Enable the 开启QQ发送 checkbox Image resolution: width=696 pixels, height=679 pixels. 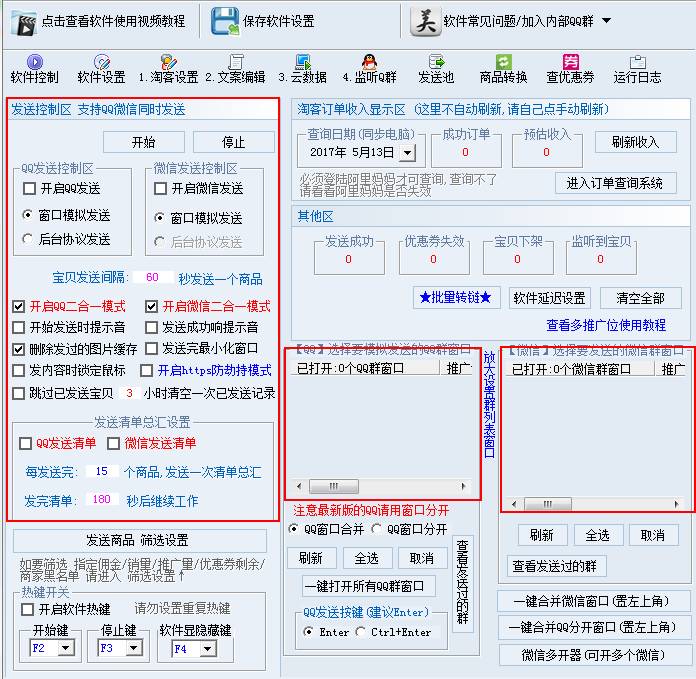point(29,189)
